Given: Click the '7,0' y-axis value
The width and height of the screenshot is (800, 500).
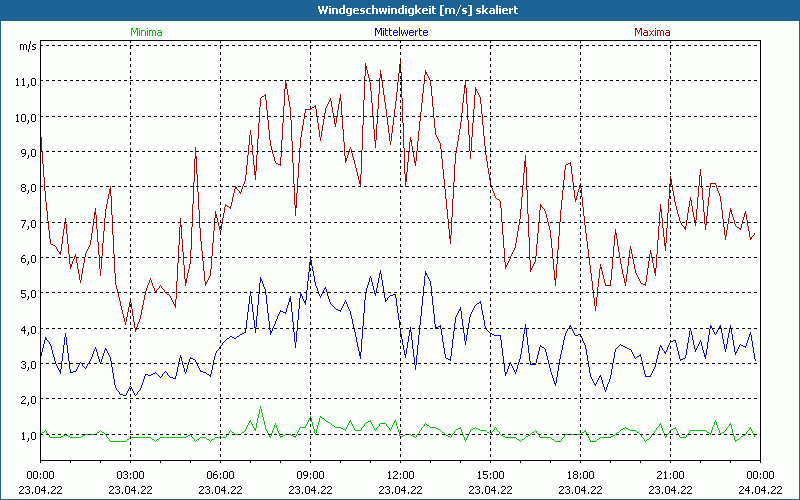Looking at the screenshot, I should 28,223.
